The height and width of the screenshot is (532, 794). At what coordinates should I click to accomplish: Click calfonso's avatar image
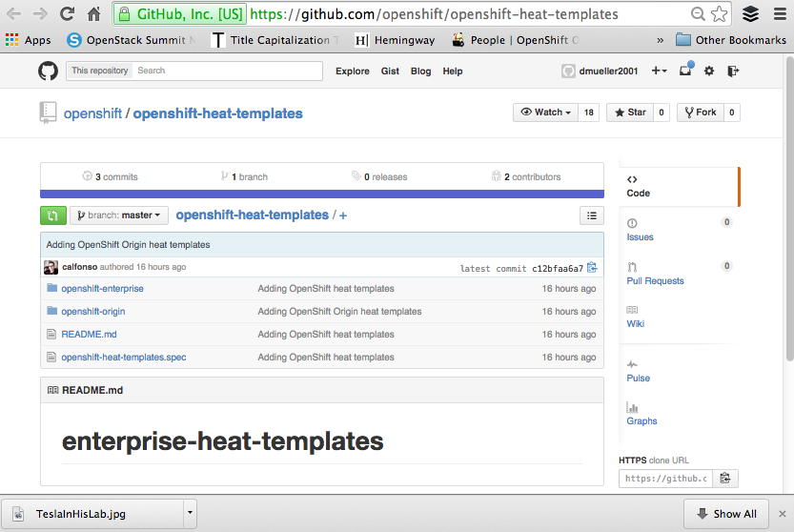click(51, 267)
